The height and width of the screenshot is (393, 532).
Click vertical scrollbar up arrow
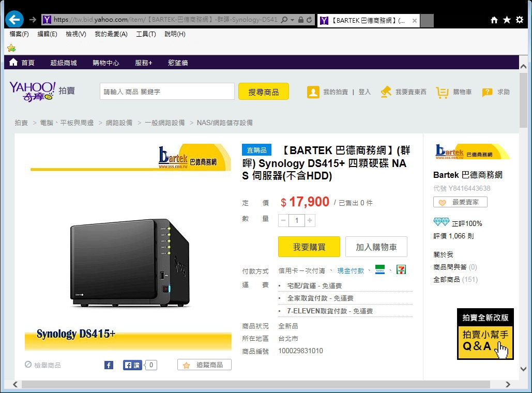(523, 67)
